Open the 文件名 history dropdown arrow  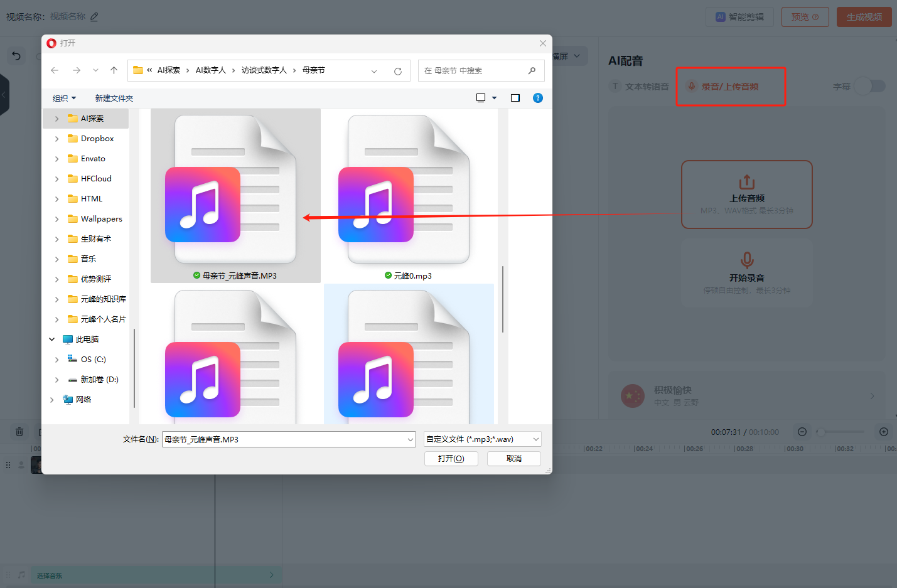pyautogui.click(x=411, y=439)
